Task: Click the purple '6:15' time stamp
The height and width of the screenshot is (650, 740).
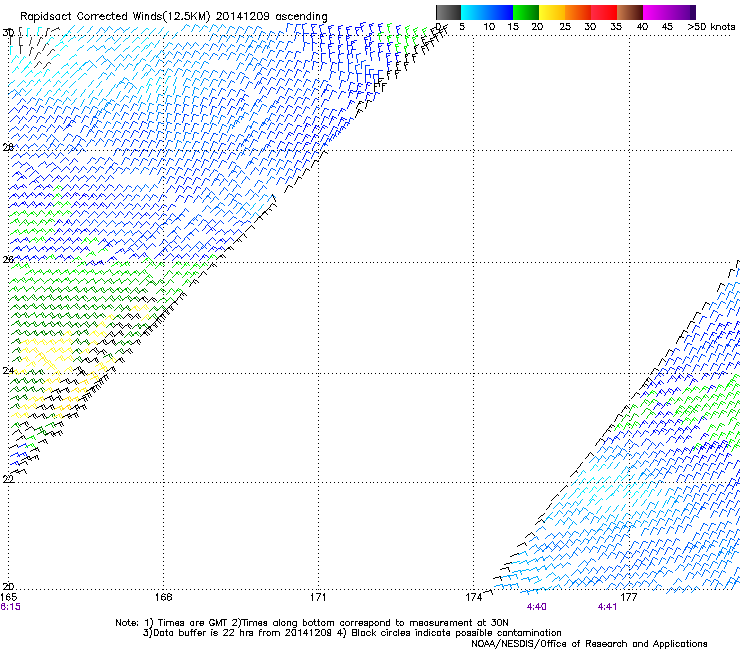Action: (10, 607)
